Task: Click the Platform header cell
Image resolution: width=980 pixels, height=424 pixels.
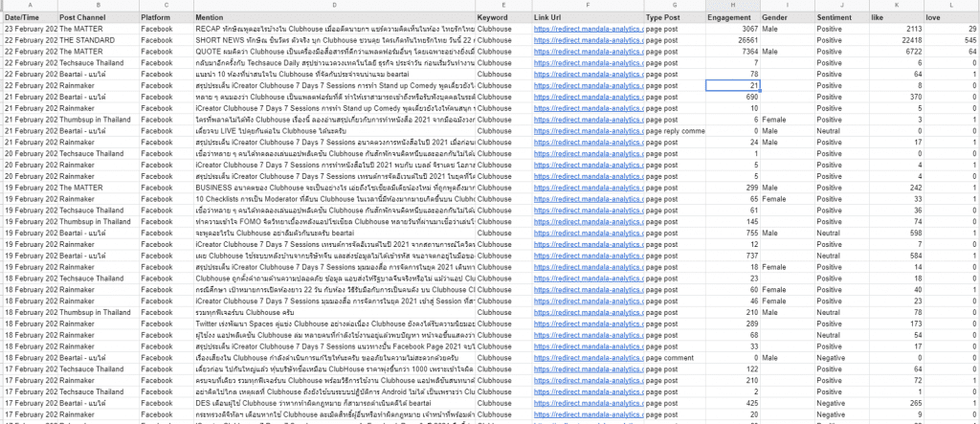Action: point(167,17)
